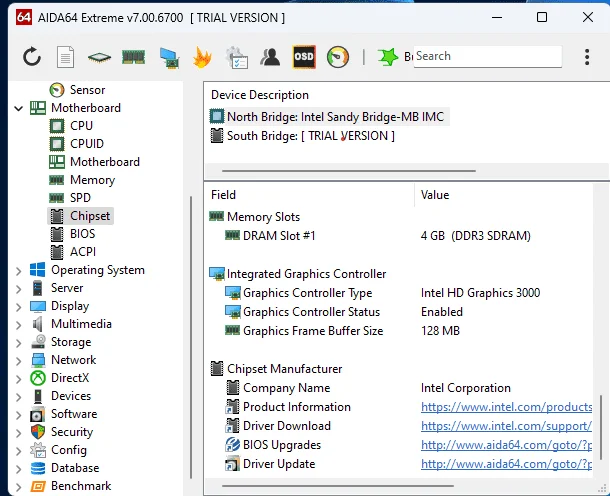
Task: Expand the Storage category
Action: [x=18, y=343]
